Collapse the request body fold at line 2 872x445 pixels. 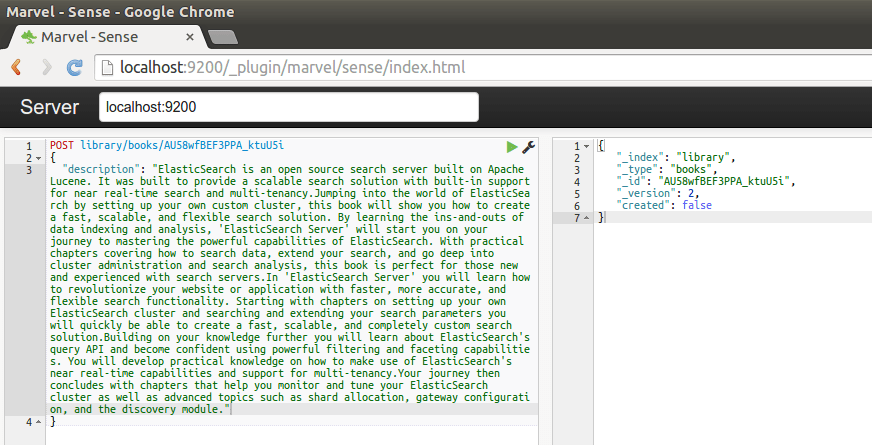[38, 158]
